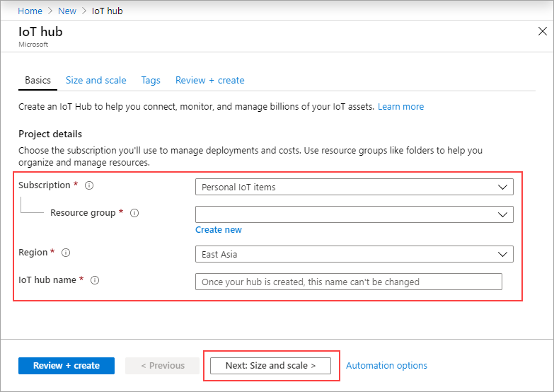Viewport: 554px width, 392px height.
Task: Close the IoT hub blade
Action: [x=543, y=32]
